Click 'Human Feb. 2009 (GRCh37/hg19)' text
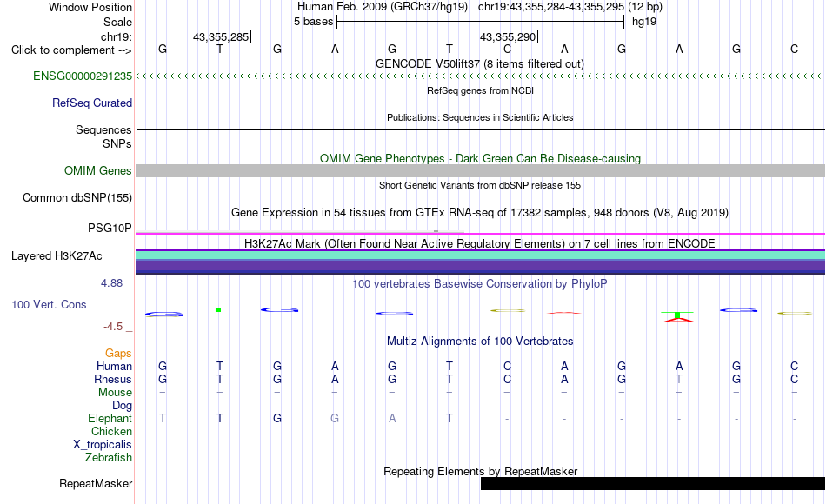This screenshot has height=504, width=826. (x=383, y=7)
